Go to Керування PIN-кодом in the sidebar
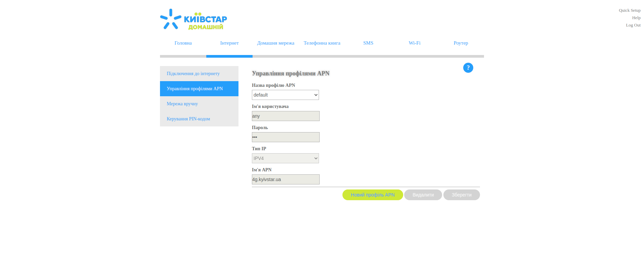This screenshot has width=644, height=280. coord(188,119)
